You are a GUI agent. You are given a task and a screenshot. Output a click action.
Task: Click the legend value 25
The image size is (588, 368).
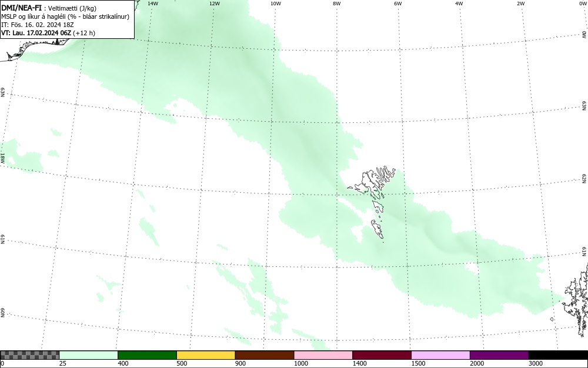[63, 363]
